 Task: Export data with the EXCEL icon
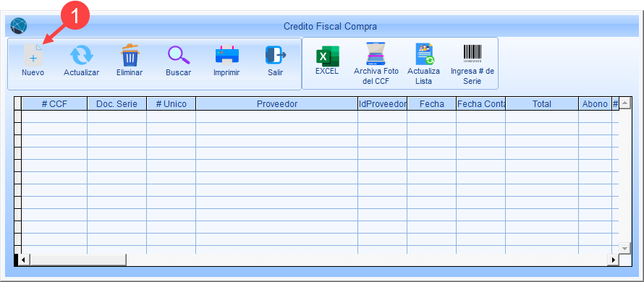pos(327,56)
